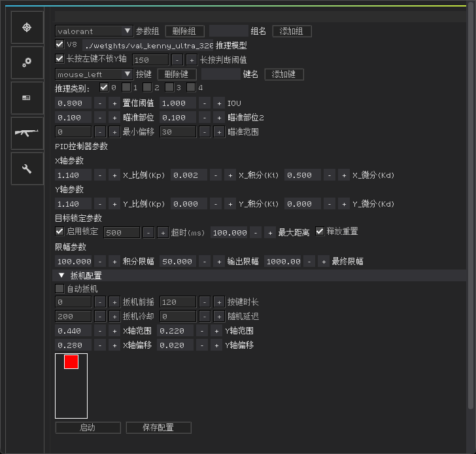Viewport: 476px width, 454px height.
Task: Disable the 启用锁定 checkbox
Action: [x=60, y=232]
